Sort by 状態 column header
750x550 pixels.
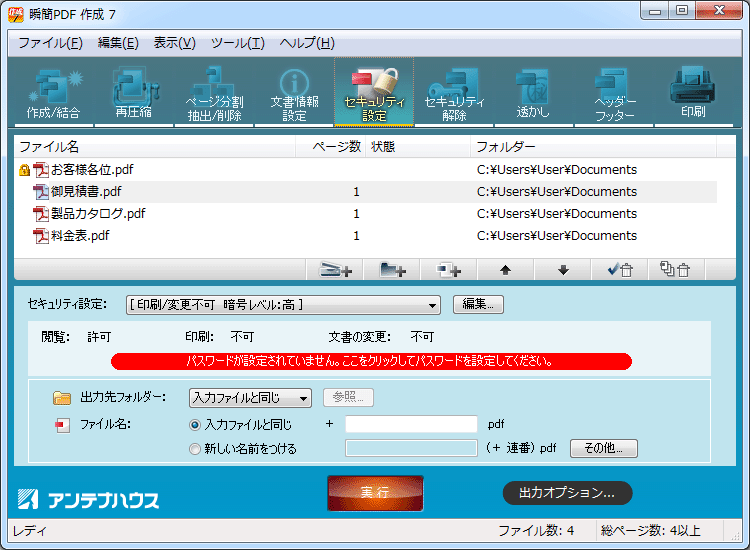(x=418, y=147)
